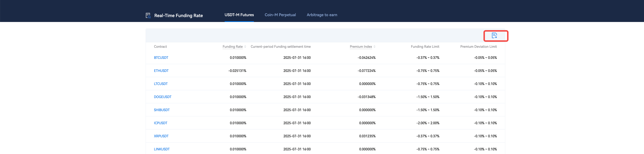Open the ETHUSDT contract link
Image resolution: width=644 pixels, height=154 pixels.
coord(161,71)
